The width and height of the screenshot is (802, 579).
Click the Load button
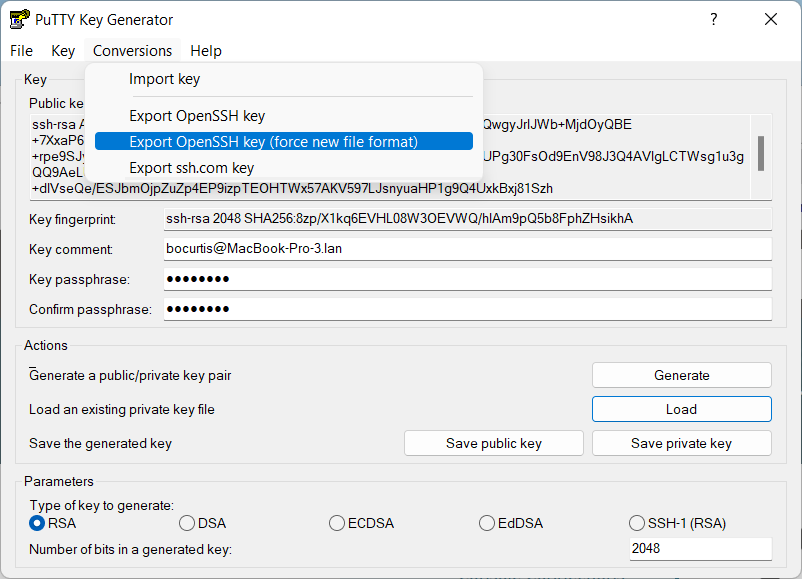tap(681, 409)
